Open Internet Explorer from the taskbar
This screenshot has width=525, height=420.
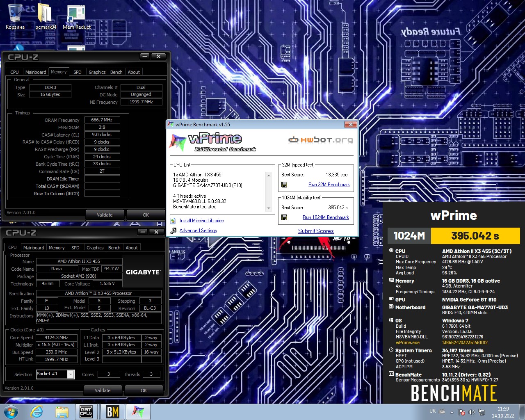37,412
